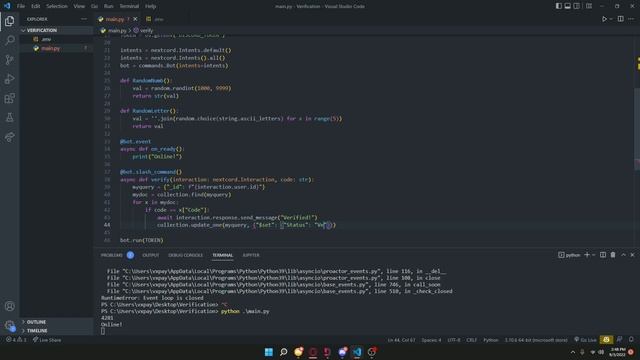Open the Search view in activity bar

click(10, 40)
